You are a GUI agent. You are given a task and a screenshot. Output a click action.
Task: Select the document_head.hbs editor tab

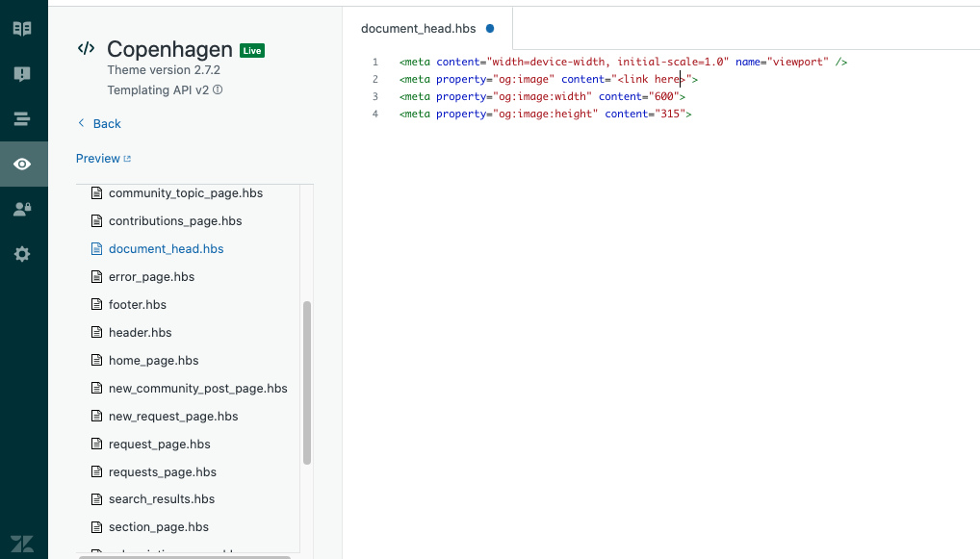pos(419,29)
